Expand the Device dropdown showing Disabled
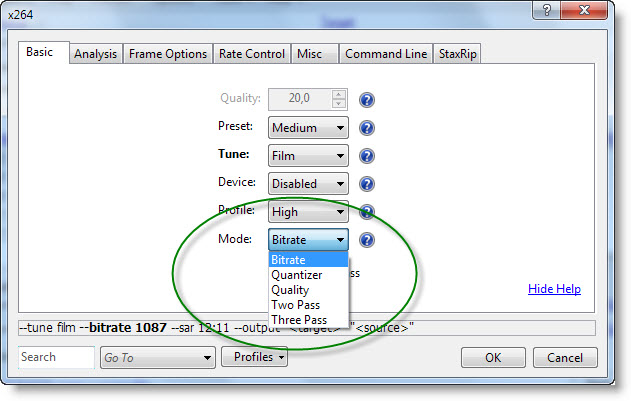Screen dimensions: 631x401 [308, 184]
